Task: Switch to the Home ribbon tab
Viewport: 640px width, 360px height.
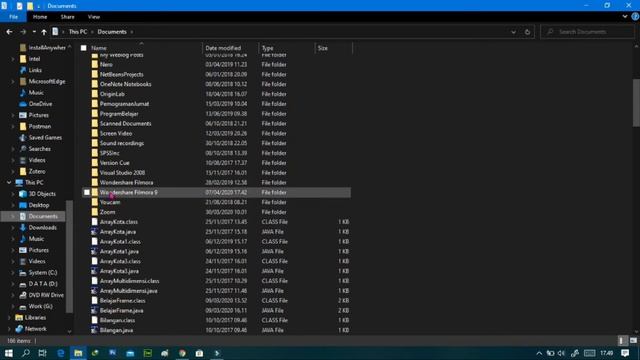Action: pos(40,17)
